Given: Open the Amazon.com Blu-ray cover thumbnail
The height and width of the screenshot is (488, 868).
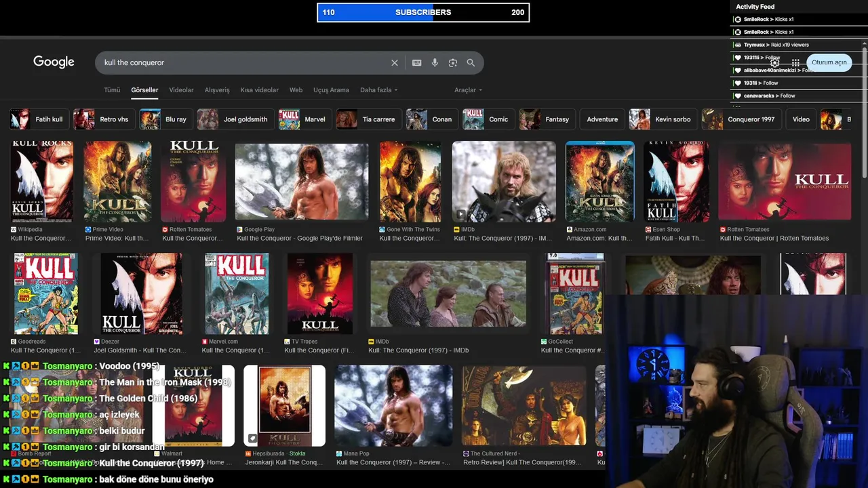Looking at the screenshot, I should (x=599, y=181).
